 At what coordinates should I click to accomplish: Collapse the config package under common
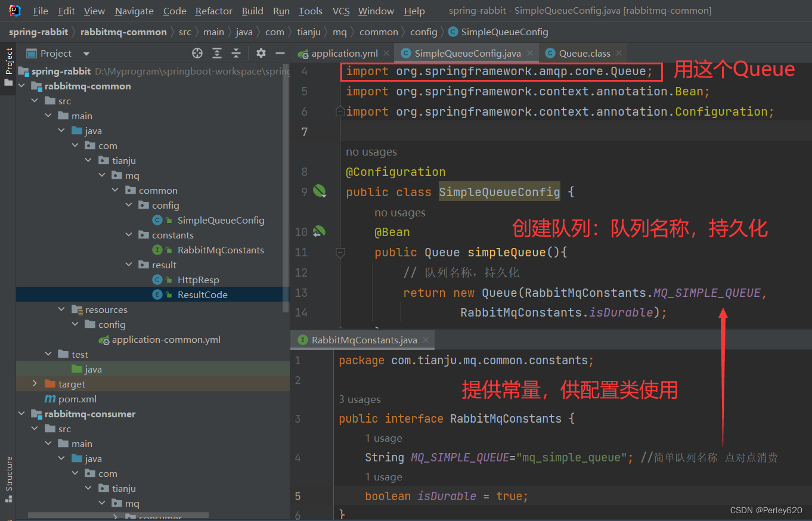pyautogui.click(x=129, y=205)
